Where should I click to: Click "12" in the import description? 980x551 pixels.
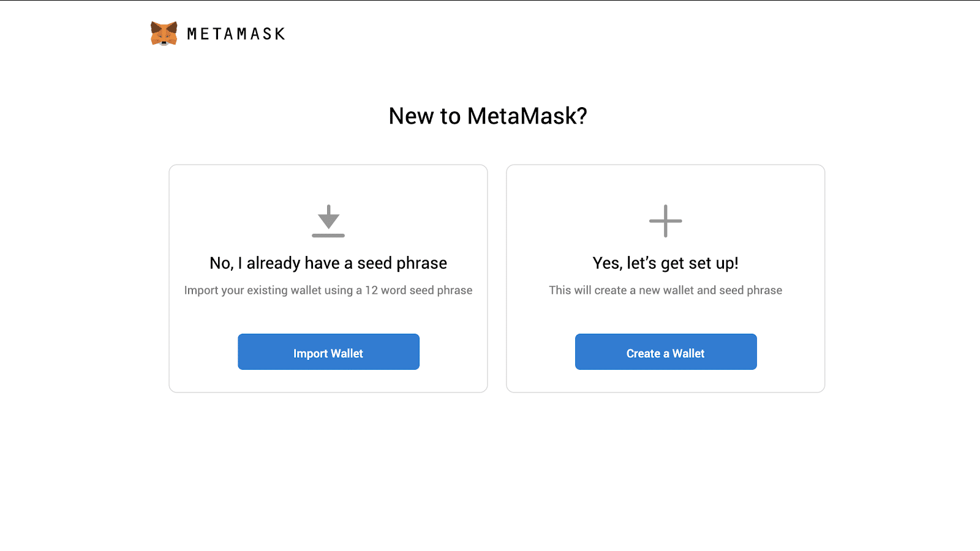click(372, 290)
